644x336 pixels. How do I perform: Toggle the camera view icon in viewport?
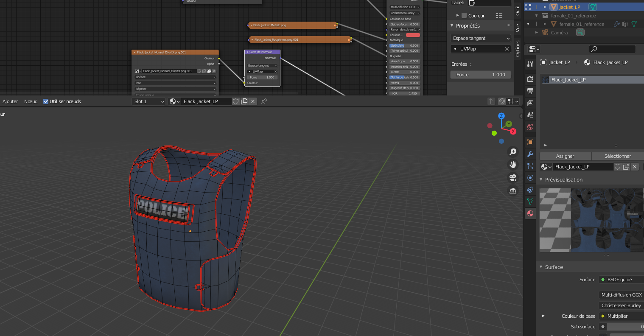click(x=513, y=177)
